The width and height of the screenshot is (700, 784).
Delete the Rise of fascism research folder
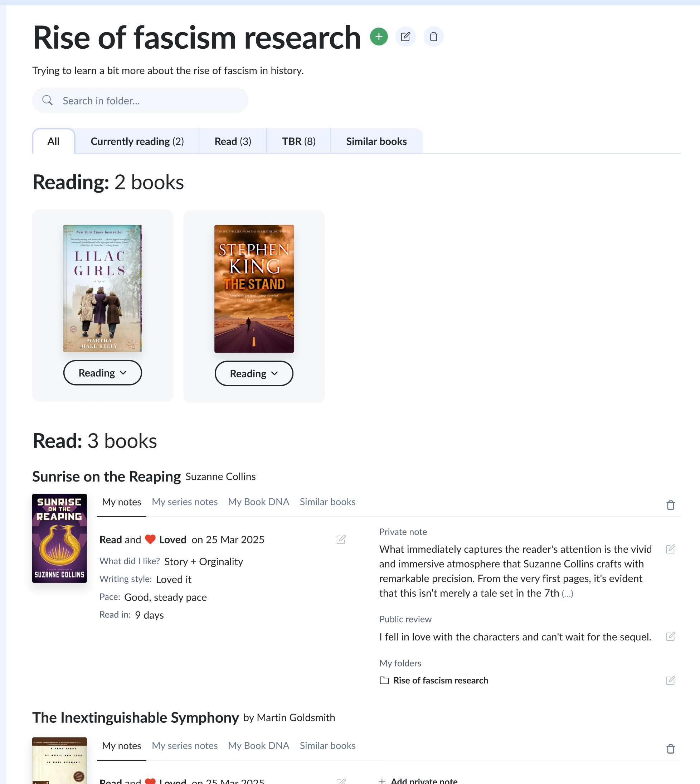coord(433,37)
